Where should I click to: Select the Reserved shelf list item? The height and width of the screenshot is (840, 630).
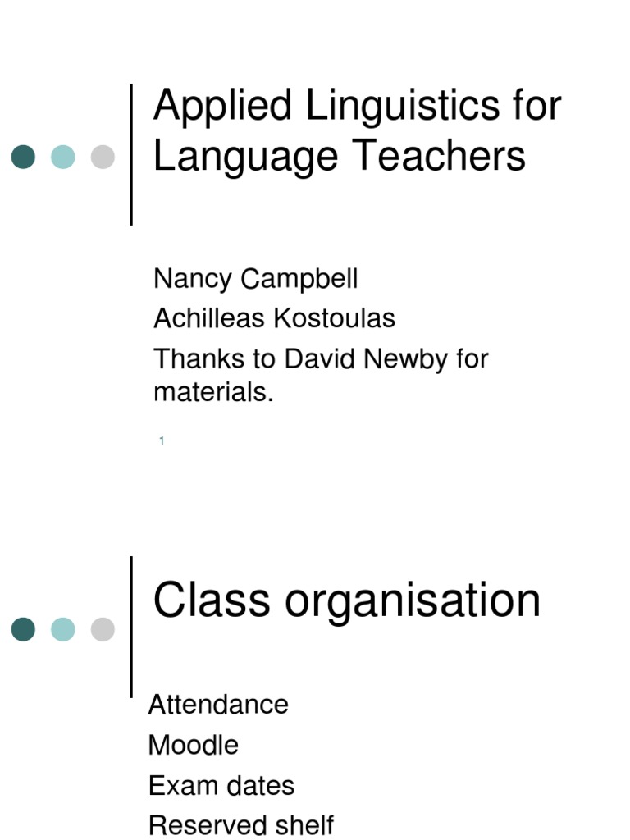pos(241,825)
